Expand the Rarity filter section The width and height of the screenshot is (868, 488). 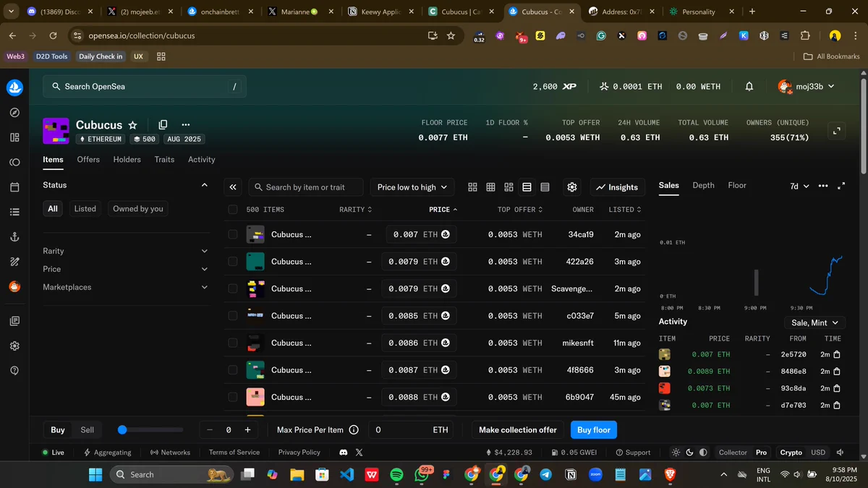pos(125,251)
